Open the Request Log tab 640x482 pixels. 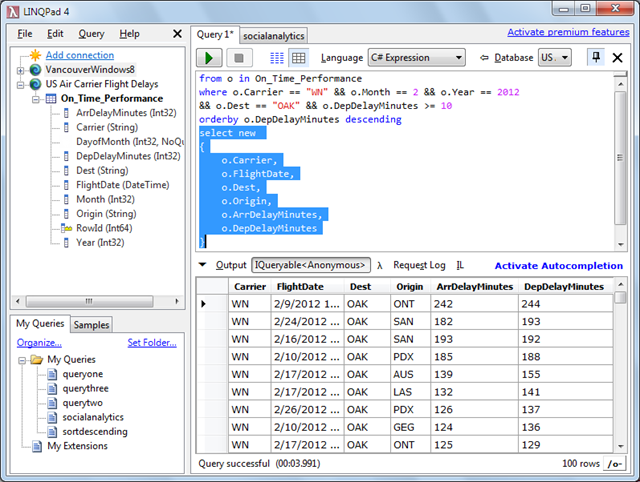coord(419,265)
